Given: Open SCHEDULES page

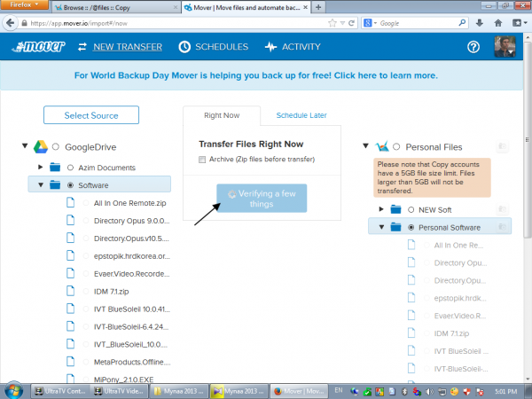Looking at the screenshot, I should (222, 47).
